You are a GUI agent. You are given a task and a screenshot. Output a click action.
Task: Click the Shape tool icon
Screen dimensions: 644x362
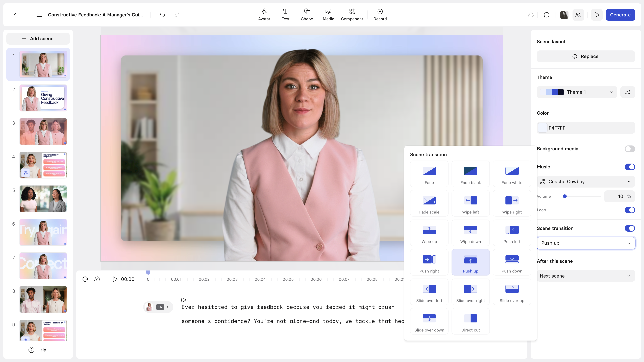(x=307, y=12)
